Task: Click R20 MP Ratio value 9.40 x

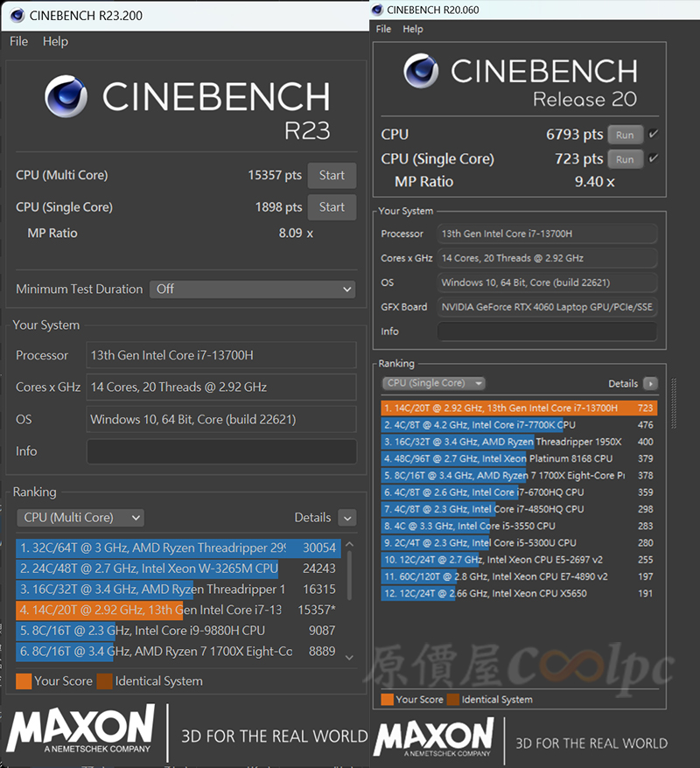Action: (595, 182)
